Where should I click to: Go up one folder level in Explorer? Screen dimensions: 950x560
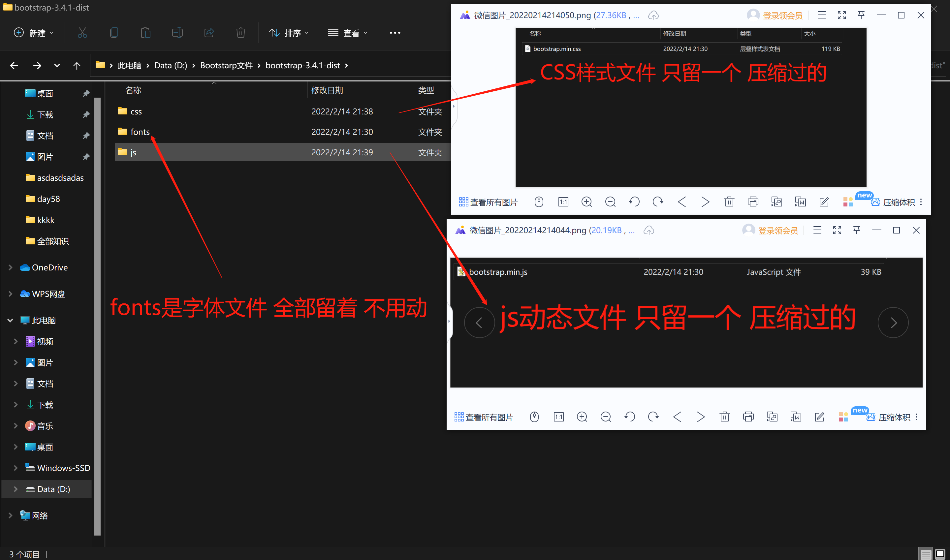click(77, 66)
